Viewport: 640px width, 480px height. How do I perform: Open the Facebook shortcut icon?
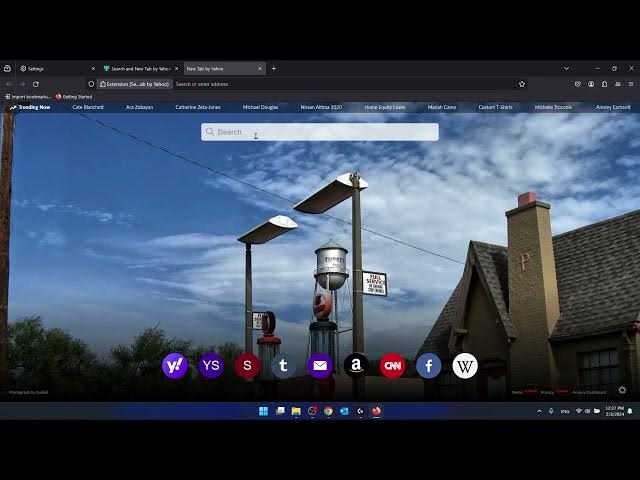(x=429, y=366)
